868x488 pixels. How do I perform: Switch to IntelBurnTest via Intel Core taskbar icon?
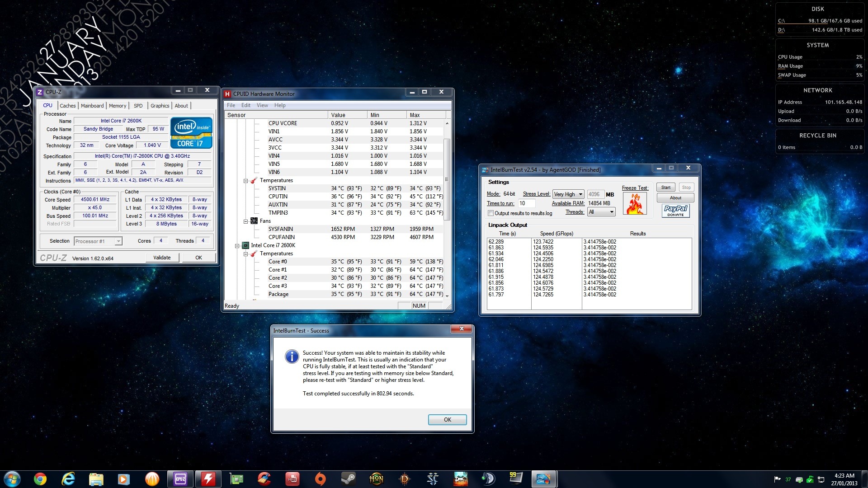544,479
